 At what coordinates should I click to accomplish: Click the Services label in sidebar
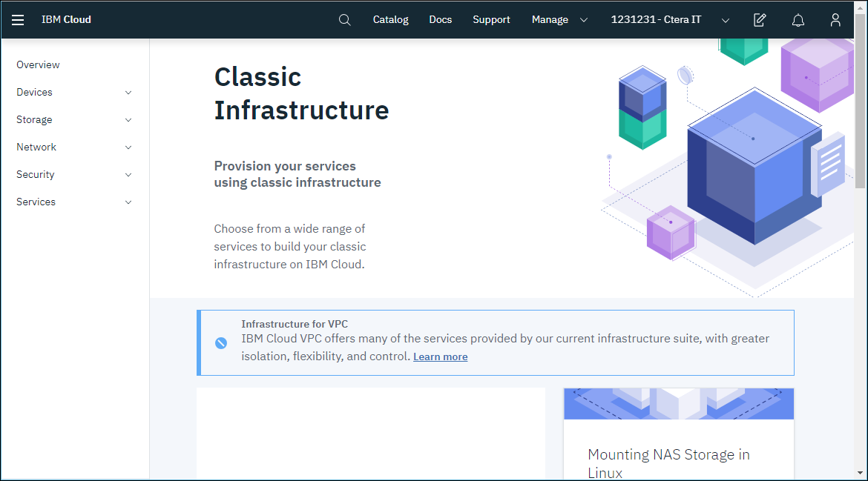36,202
